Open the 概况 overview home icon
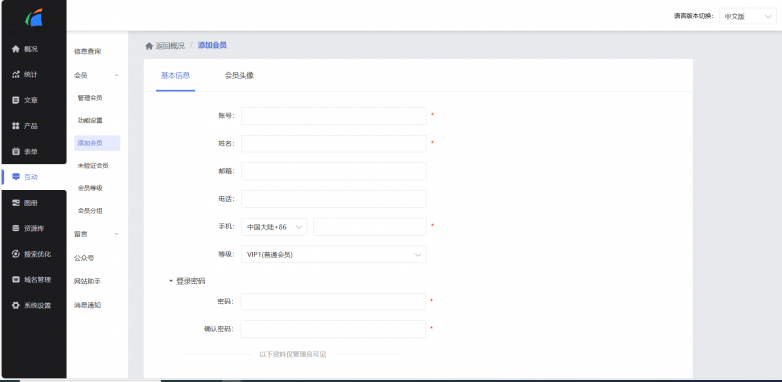Viewport: 782px width, 382px height. (x=15, y=49)
